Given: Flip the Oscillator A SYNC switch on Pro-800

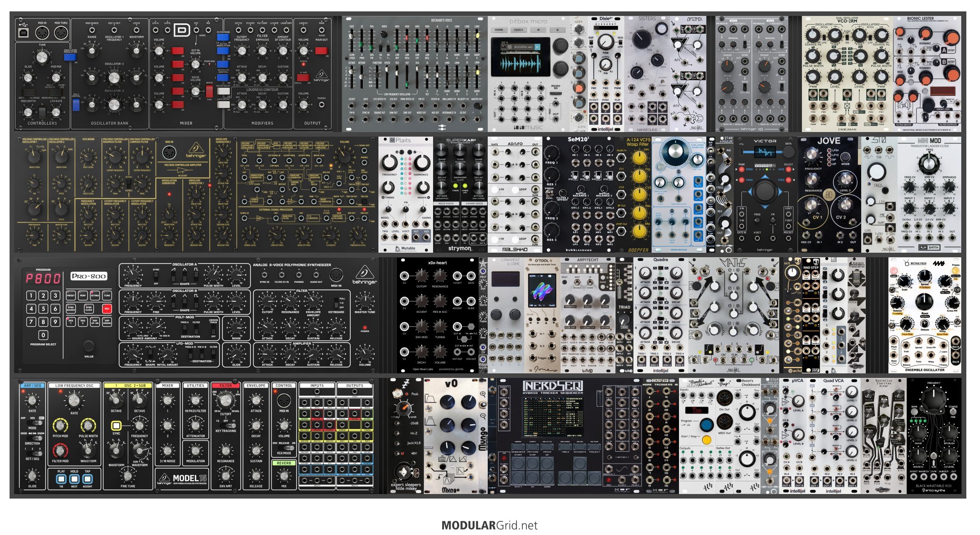Looking at the screenshot, I should 156,277.
